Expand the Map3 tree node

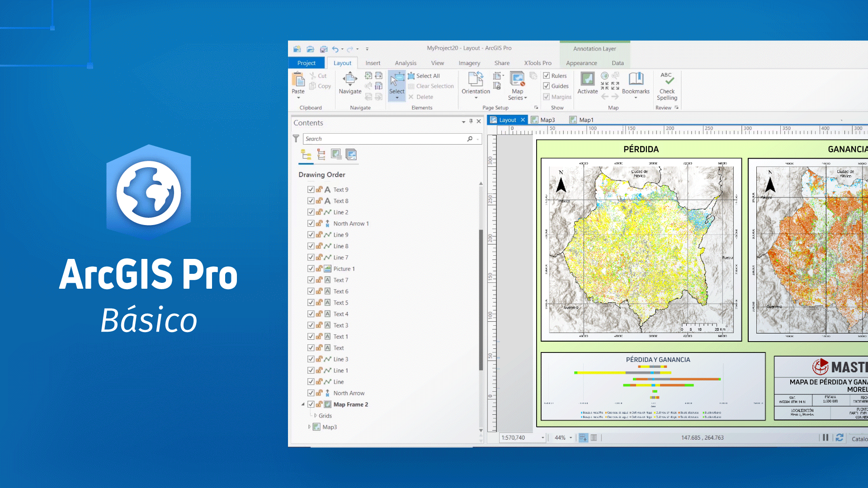tap(309, 427)
